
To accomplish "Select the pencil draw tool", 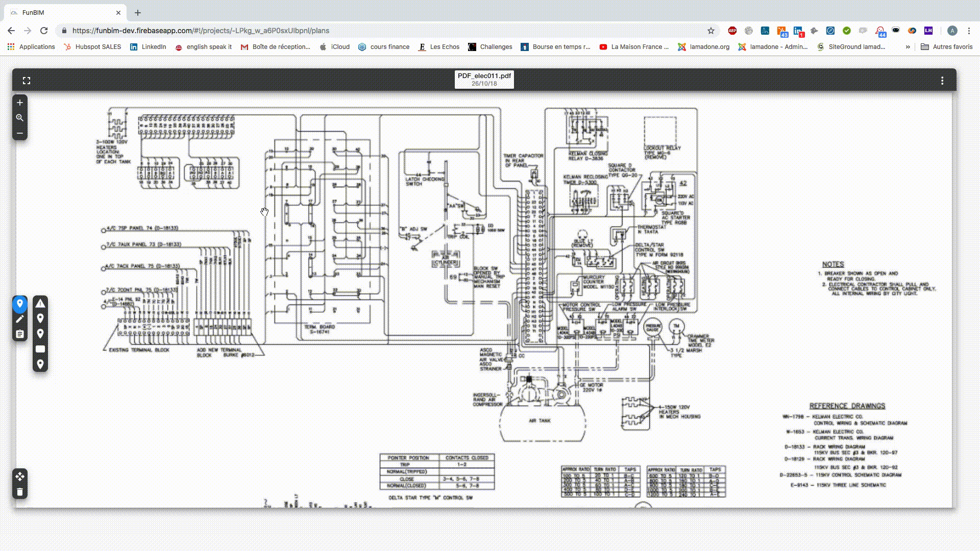I will (20, 319).
